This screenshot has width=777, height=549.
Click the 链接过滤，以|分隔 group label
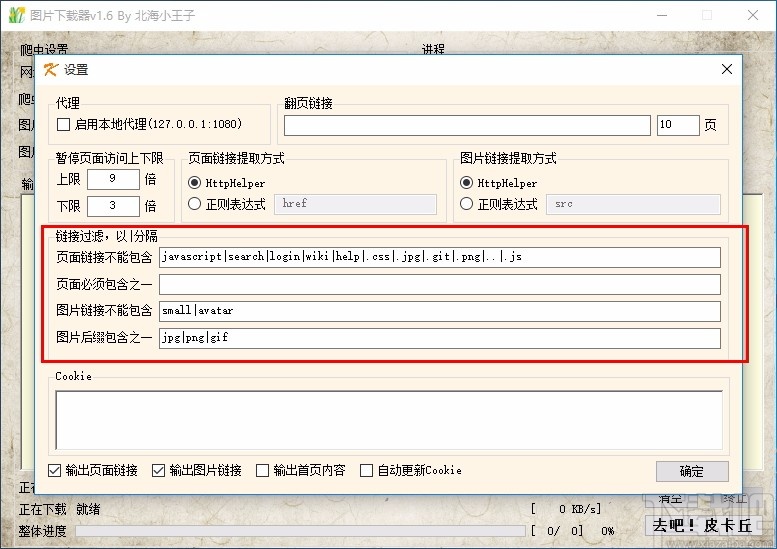point(107,236)
